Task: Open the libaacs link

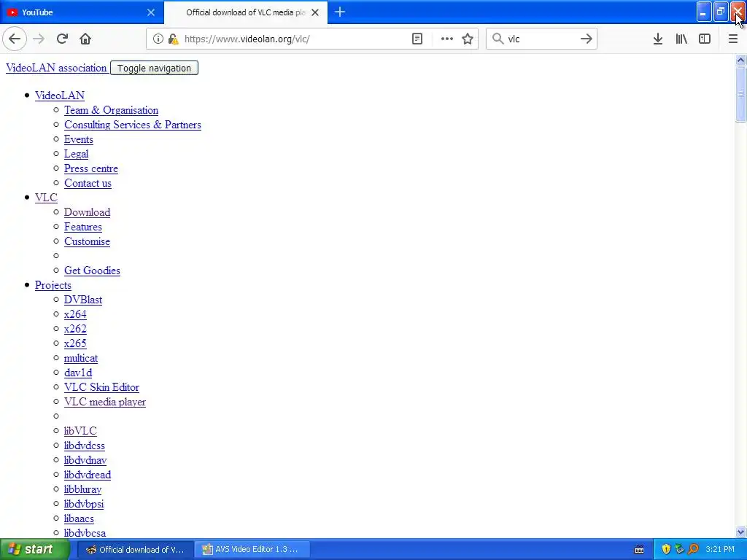Action: (x=79, y=518)
